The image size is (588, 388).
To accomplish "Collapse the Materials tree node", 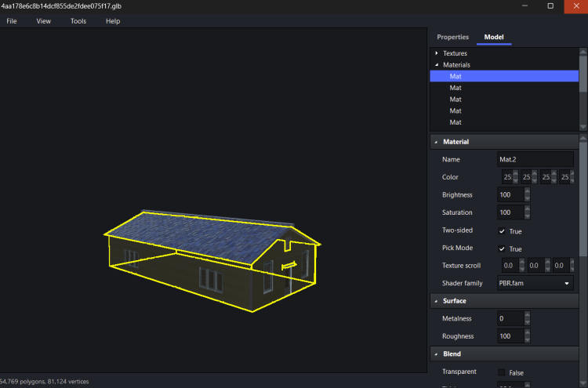I will click(437, 65).
